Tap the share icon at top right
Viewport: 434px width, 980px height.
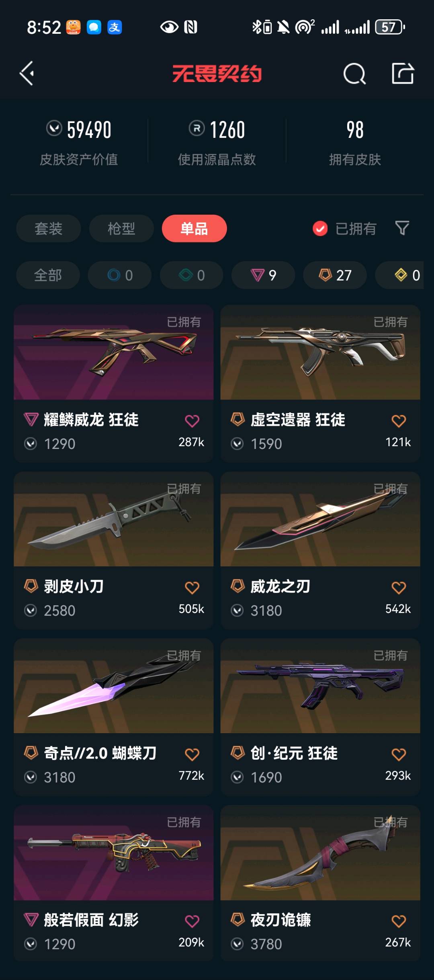tap(403, 73)
